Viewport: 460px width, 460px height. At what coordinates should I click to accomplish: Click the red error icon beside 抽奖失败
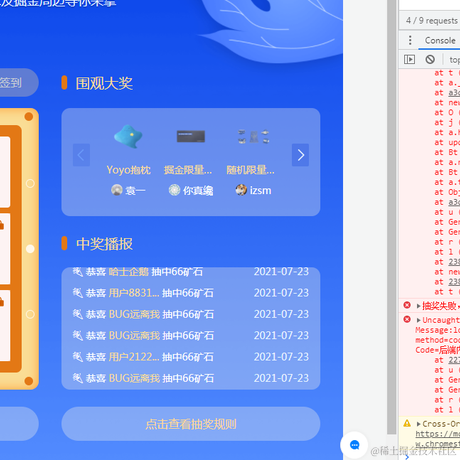click(x=407, y=305)
